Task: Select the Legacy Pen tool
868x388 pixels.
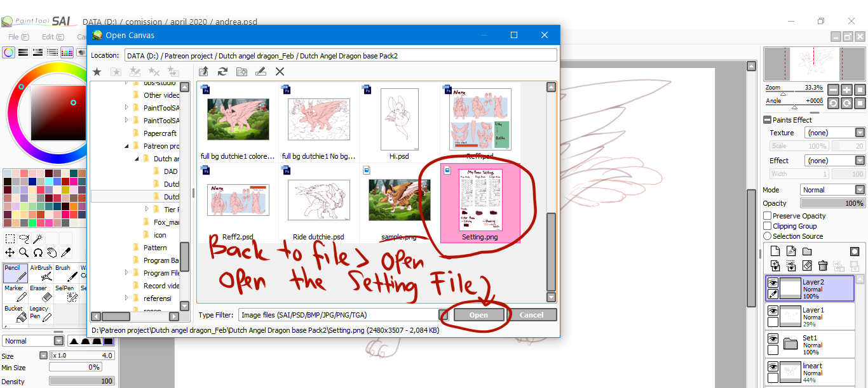Action: click(41, 313)
